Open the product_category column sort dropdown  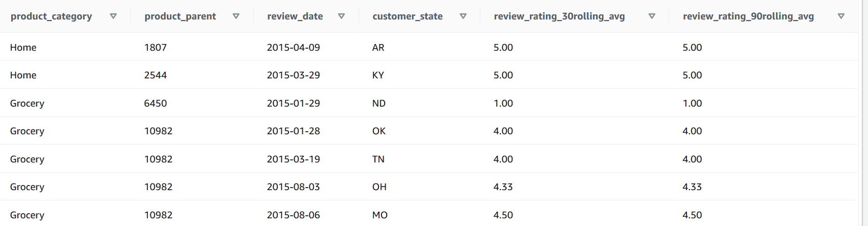click(114, 16)
